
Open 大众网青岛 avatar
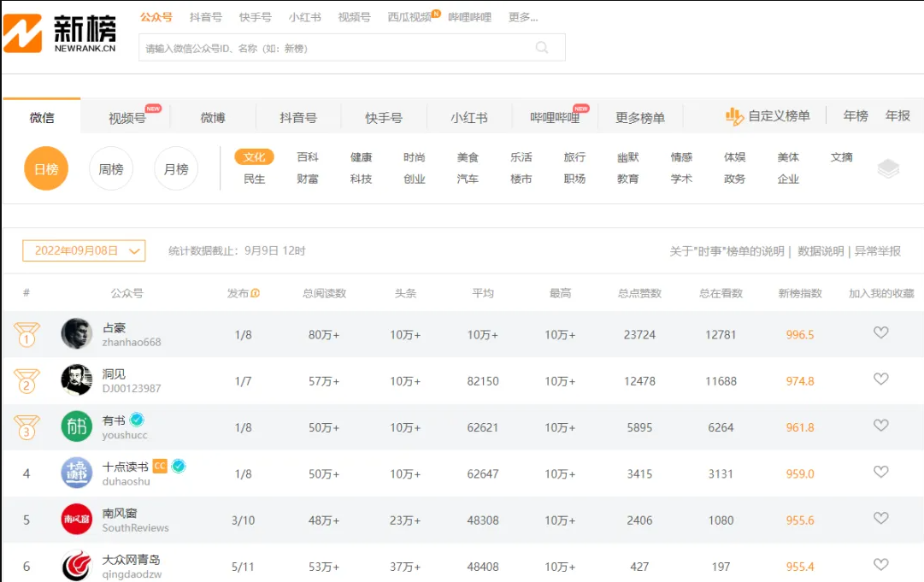pos(77,566)
